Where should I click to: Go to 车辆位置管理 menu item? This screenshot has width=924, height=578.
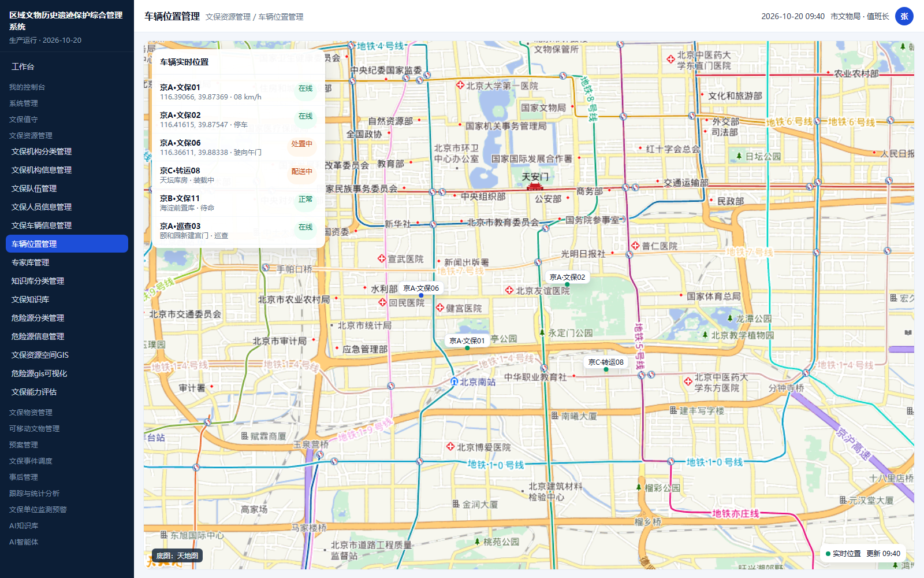click(x=67, y=244)
